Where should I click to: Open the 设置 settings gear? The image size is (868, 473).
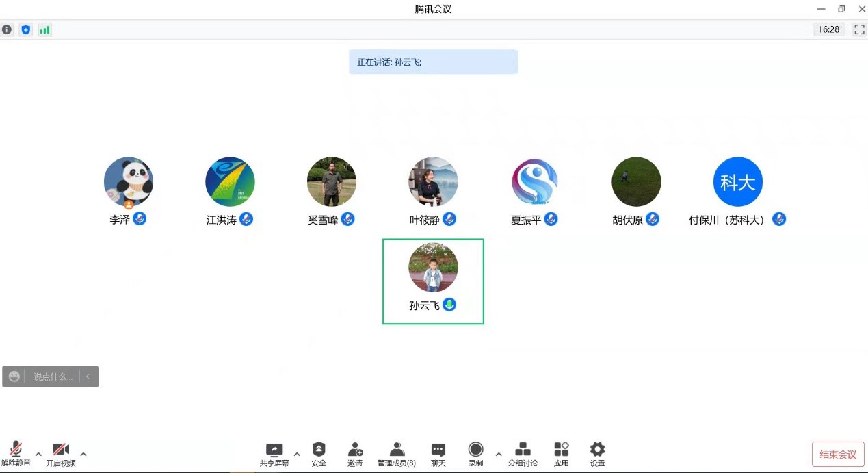click(x=597, y=454)
